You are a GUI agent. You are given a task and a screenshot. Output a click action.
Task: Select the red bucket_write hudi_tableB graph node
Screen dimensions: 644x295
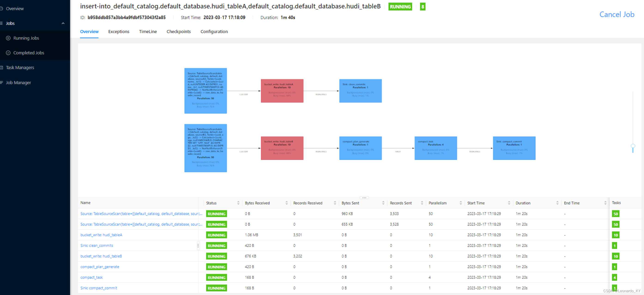[x=282, y=148]
